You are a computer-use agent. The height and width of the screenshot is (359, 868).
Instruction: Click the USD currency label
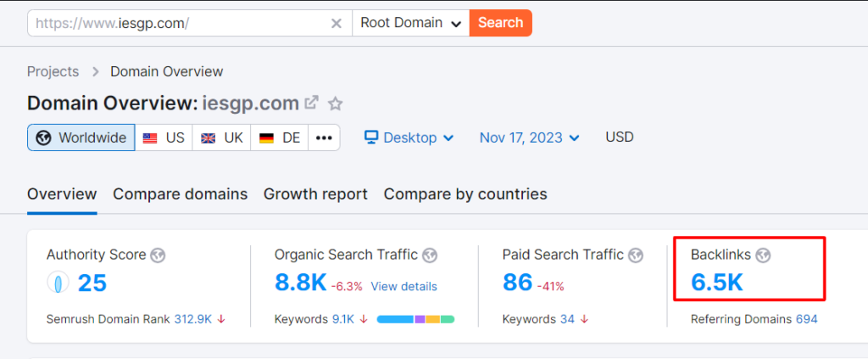pyautogui.click(x=620, y=137)
